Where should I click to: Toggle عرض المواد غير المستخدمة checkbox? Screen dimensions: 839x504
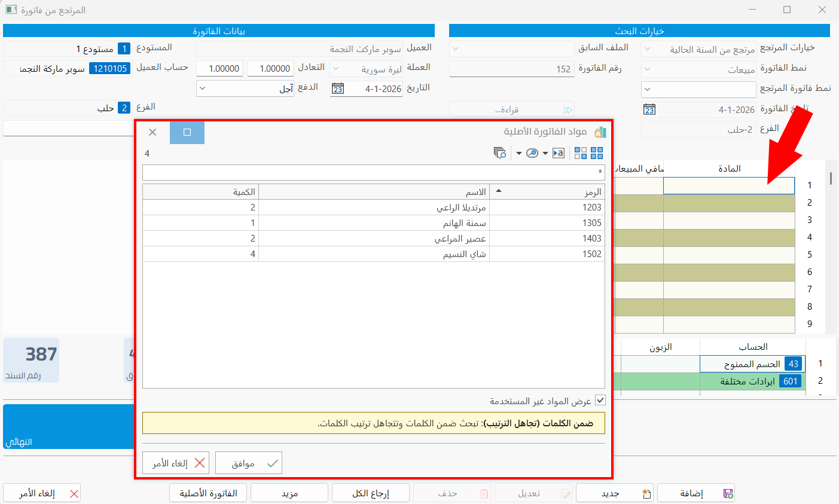pyautogui.click(x=602, y=401)
